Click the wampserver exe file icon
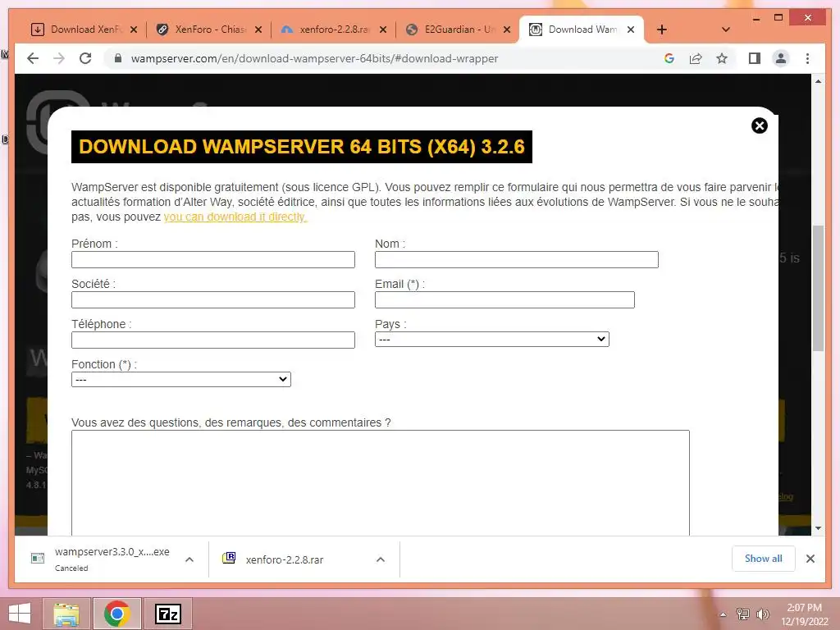Viewport: 840px width, 630px height. coord(38,558)
